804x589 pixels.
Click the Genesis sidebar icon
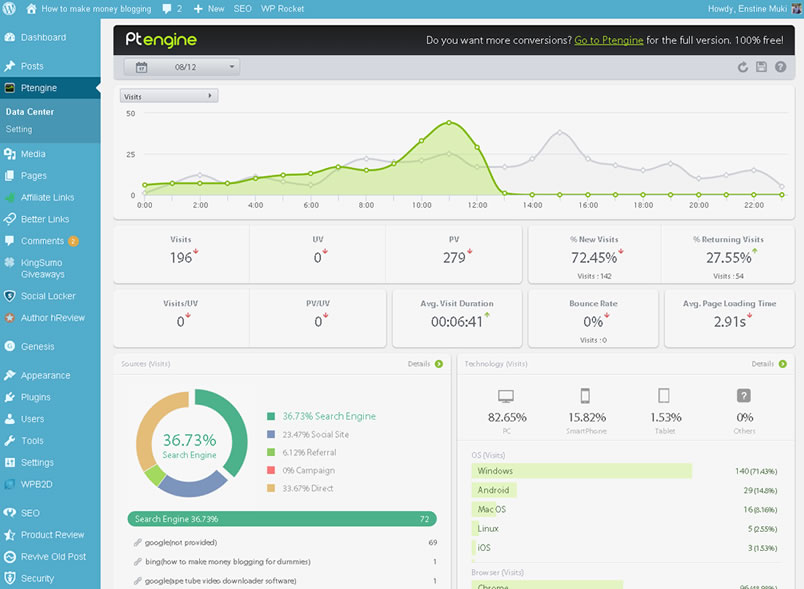tap(9, 347)
